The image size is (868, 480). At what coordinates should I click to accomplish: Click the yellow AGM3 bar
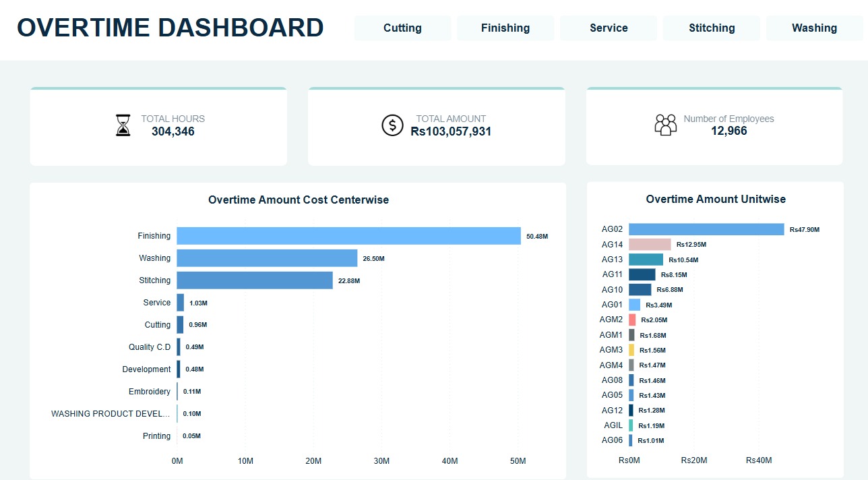click(632, 349)
